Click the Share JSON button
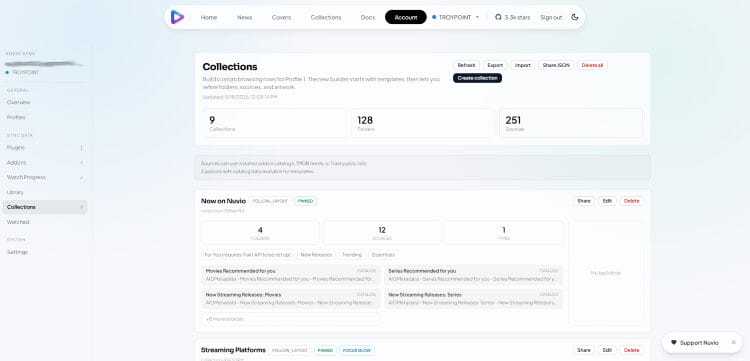This screenshot has height=361, width=750. click(x=556, y=65)
